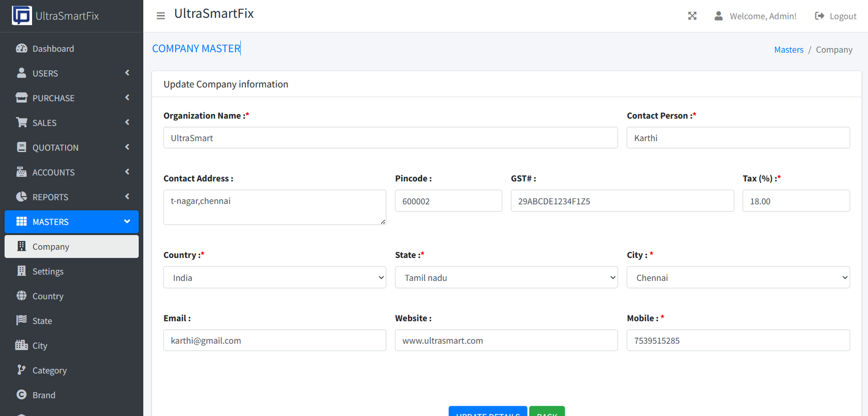Click the Dashboard gauge icon
The image size is (868, 416).
22,48
